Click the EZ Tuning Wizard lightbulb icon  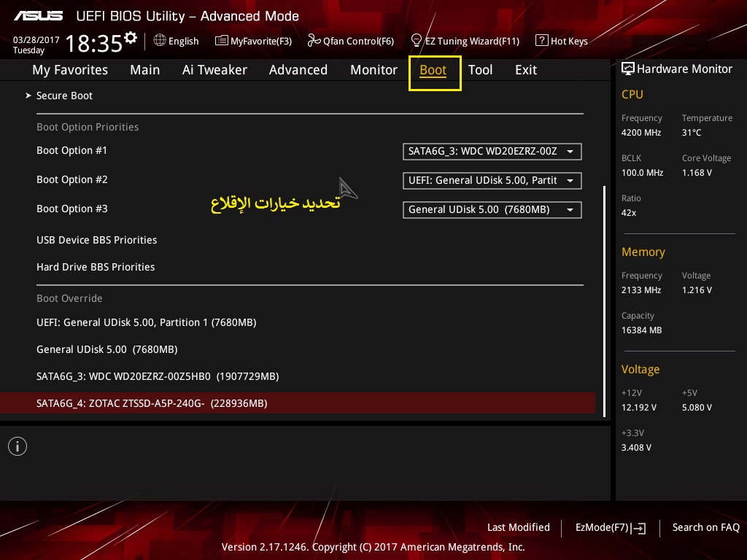[x=417, y=41]
